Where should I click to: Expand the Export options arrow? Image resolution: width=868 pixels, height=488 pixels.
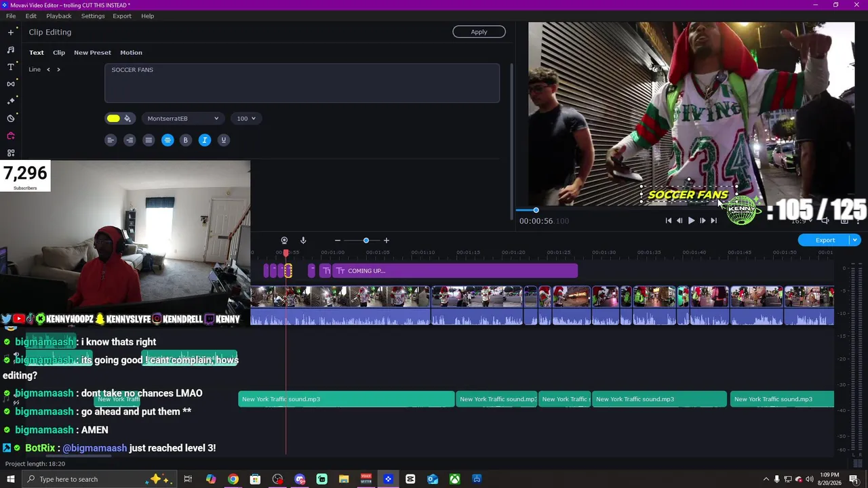pyautogui.click(x=856, y=240)
